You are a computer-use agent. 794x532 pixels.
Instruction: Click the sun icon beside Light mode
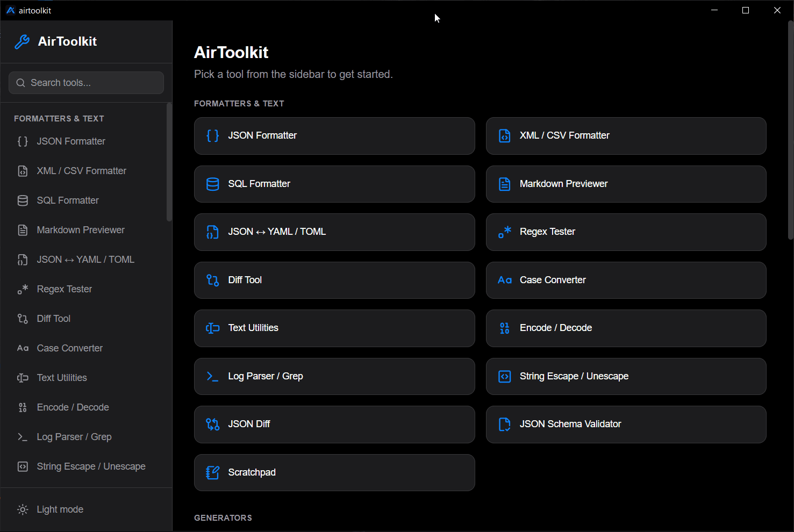point(23,509)
